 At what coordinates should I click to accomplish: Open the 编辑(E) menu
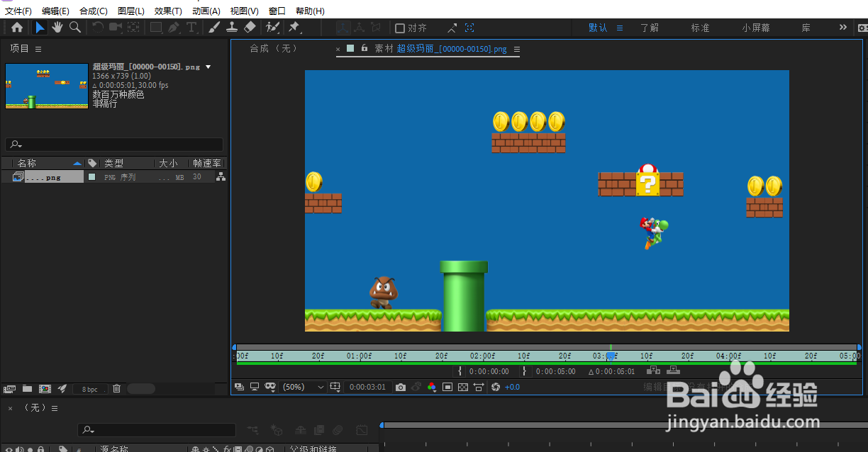click(x=55, y=11)
